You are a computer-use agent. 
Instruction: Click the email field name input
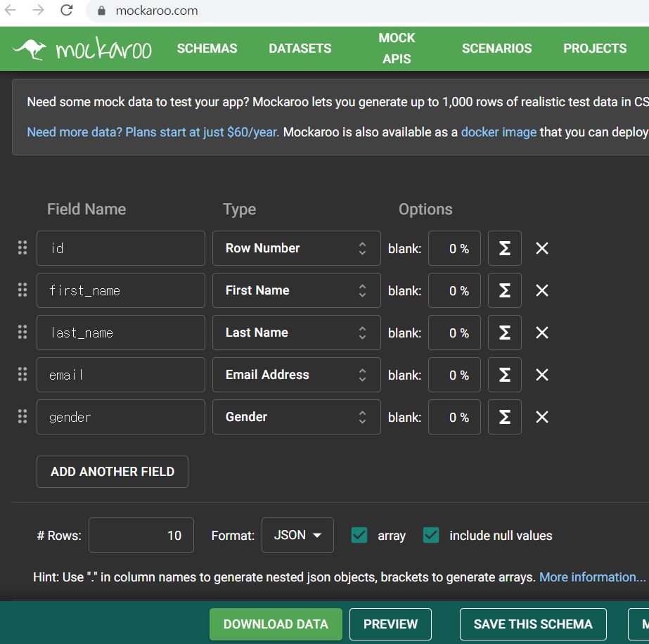click(x=121, y=375)
